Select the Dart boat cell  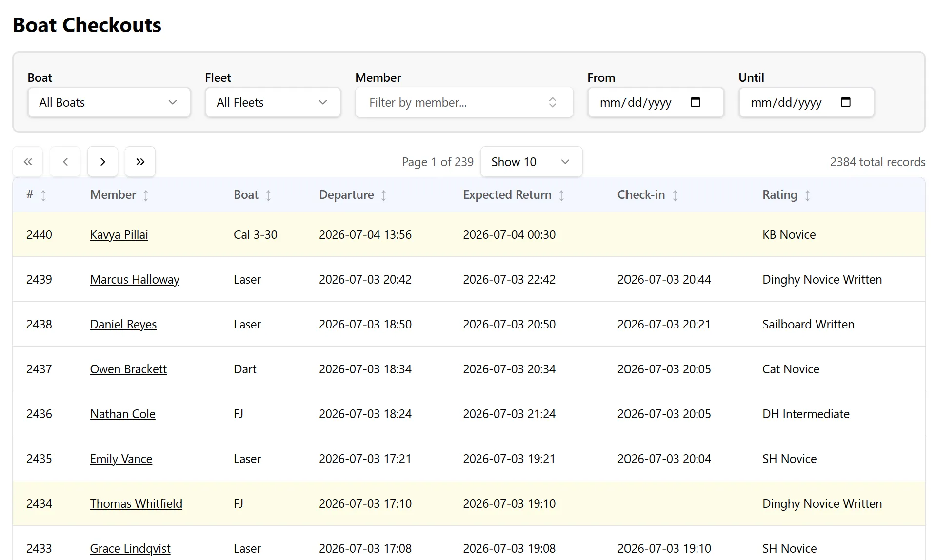tap(245, 369)
